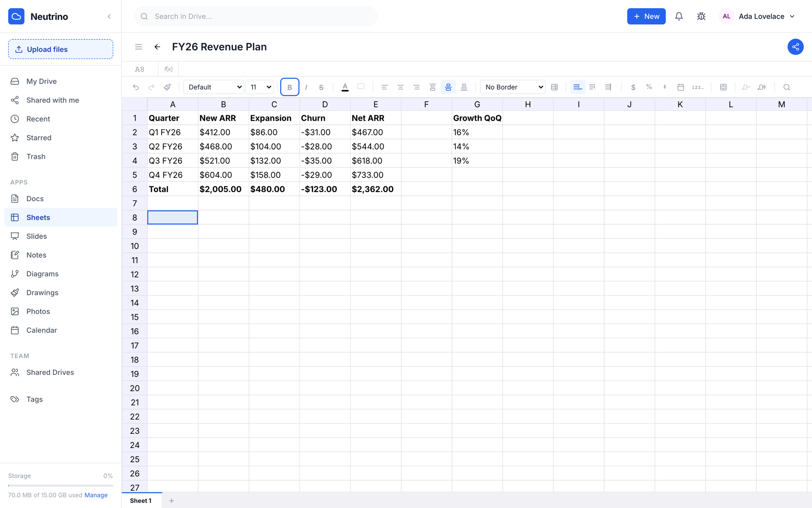Open Slides app
This screenshot has height=508, width=812.
[60, 236]
